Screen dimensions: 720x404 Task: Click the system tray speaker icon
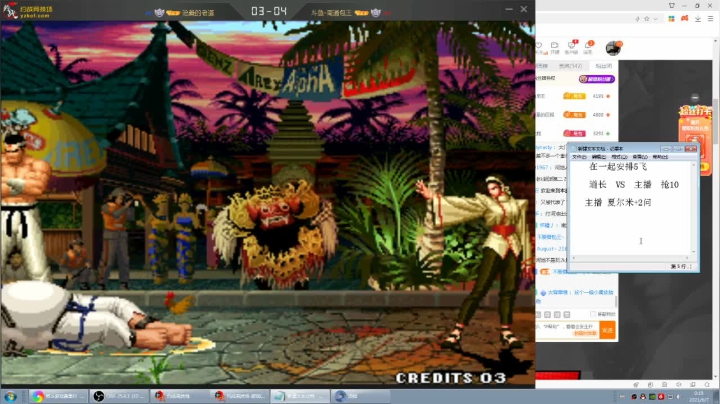point(679,396)
